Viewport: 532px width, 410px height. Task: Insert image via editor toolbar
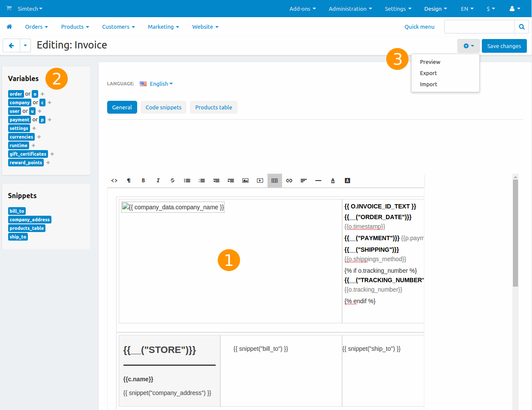(x=245, y=181)
